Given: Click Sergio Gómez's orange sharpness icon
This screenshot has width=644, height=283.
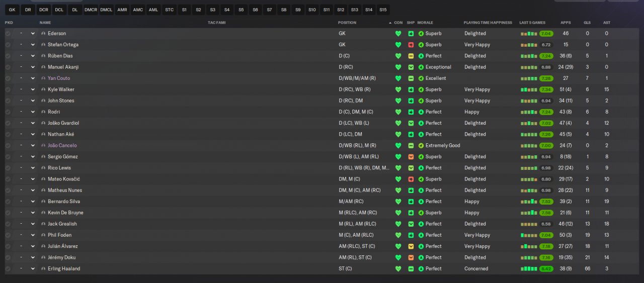Looking at the screenshot, I should [x=411, y=157].
